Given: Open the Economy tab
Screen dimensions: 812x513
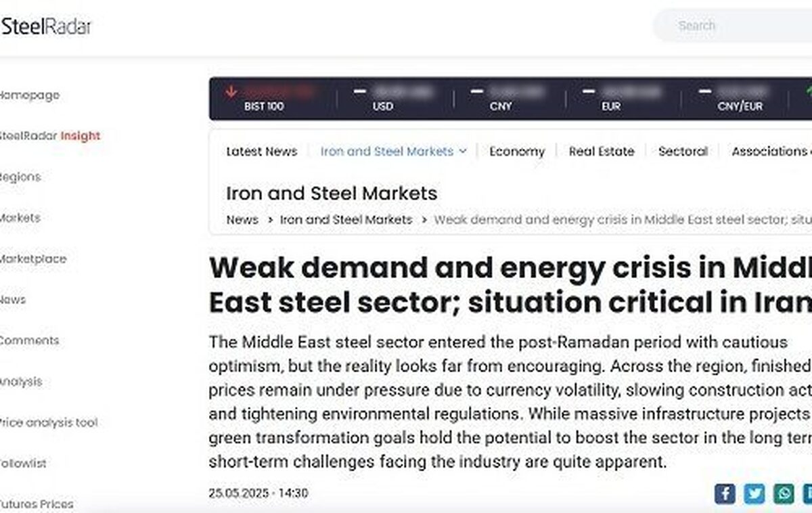Looking at the screenshot, I should [517, 152].
